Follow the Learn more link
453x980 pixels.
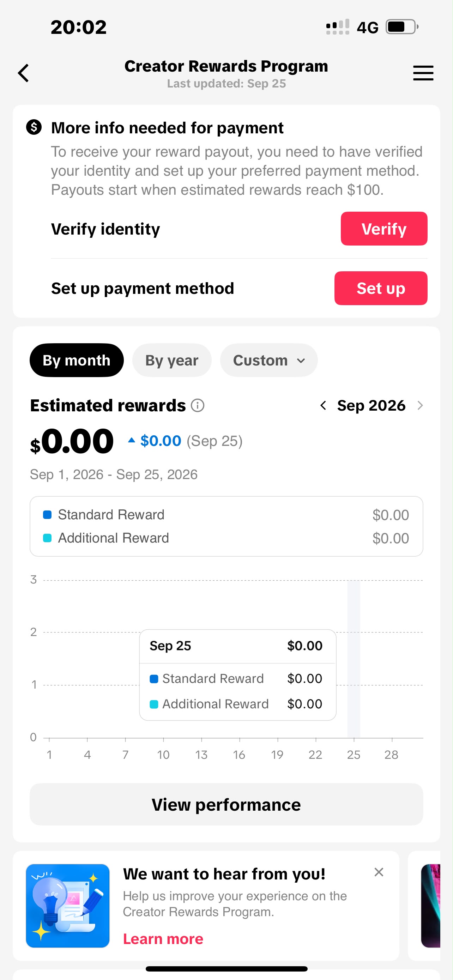[x=163, y=939]
